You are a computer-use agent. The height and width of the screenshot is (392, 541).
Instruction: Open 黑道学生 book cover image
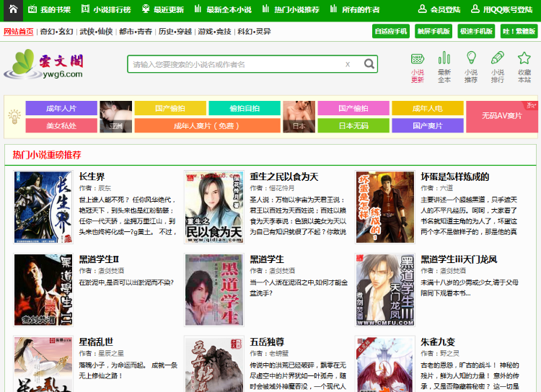[214, 290]
